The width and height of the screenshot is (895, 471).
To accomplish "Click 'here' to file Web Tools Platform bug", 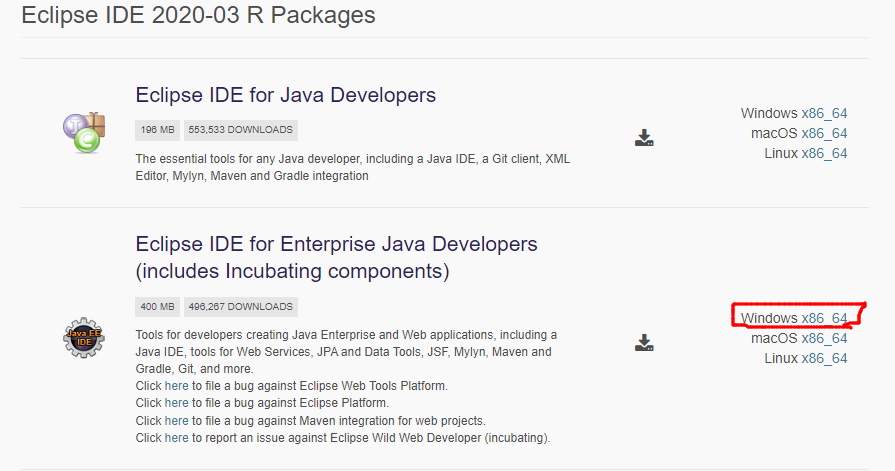I will pos(176,386).
